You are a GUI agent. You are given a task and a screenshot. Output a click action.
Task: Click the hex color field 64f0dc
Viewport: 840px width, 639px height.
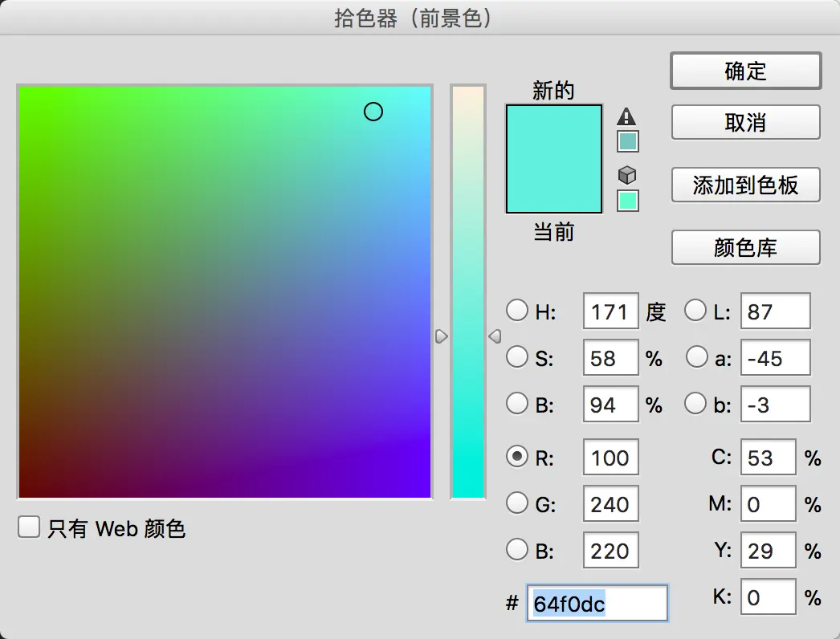[597, 603]
